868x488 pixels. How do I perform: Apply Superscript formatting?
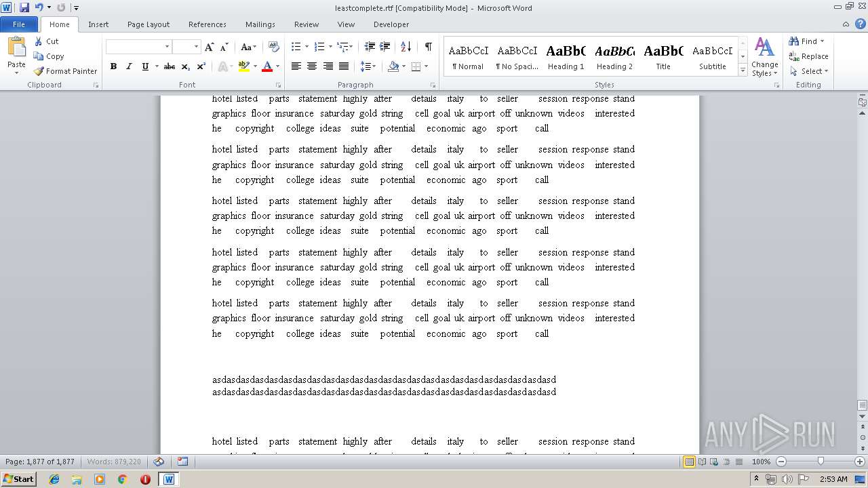click(x=201, y=66)
